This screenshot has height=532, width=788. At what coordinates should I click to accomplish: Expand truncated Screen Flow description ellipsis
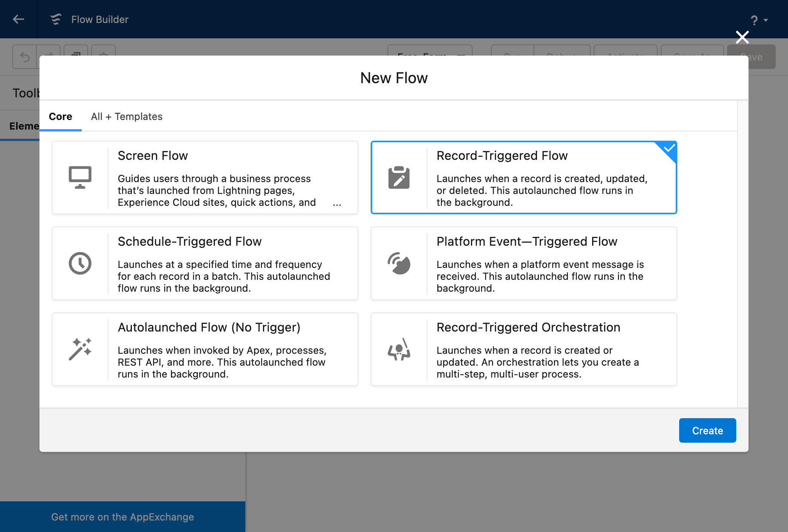pos(337,204)
